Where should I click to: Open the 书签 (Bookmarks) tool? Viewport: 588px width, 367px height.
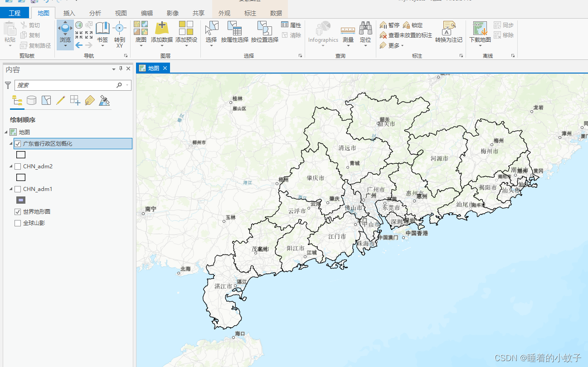102,34
